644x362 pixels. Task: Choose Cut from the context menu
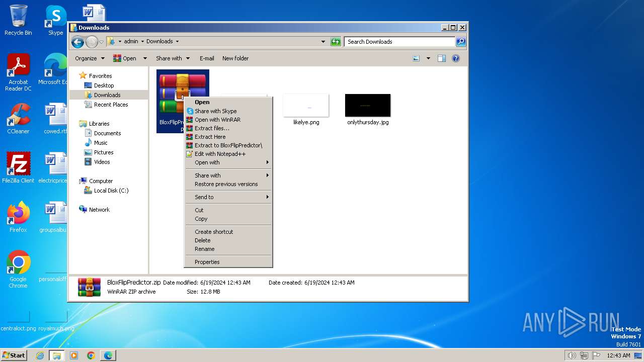coord(228,210)
